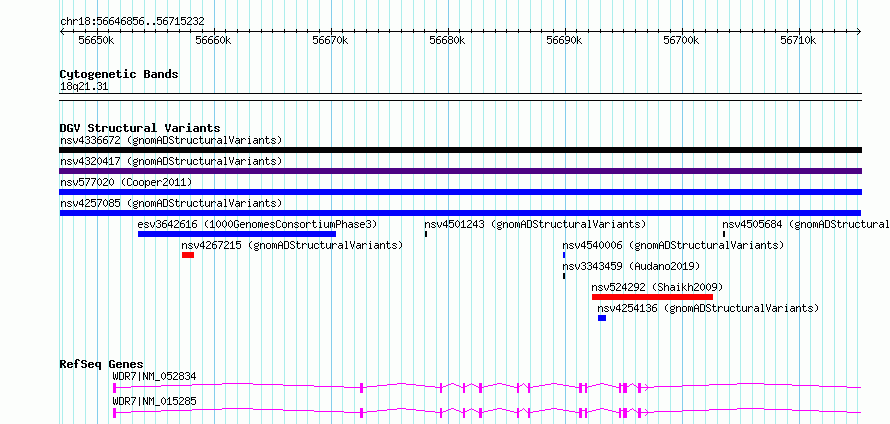Click the nsv4501243 small variant marker
890x424 pixels.
(426, 234)
